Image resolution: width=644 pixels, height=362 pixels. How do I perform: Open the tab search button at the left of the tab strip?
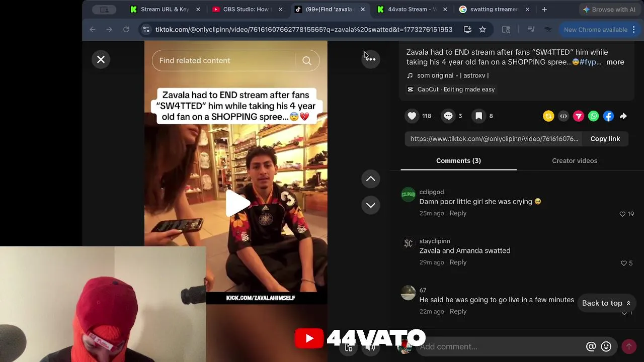pyautogui.click(x=104, y=9)
